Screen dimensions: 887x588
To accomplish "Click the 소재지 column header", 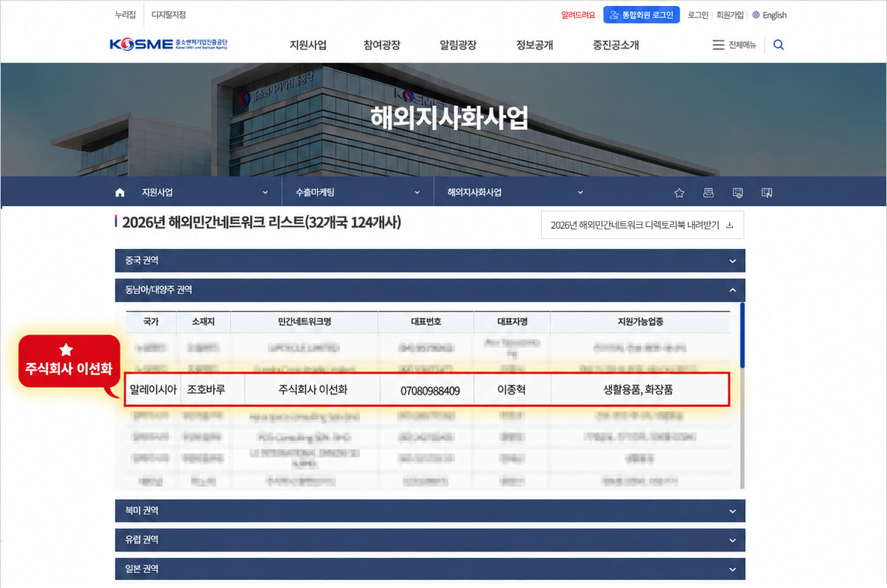I will click(203, 322).
